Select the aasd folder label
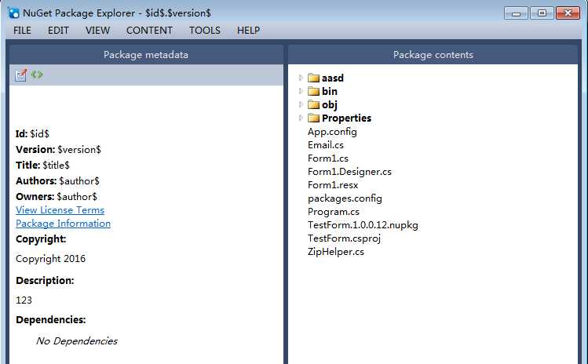Image resolution: width=588 pixels, height=364 pixels. click(x=333, y=78)
